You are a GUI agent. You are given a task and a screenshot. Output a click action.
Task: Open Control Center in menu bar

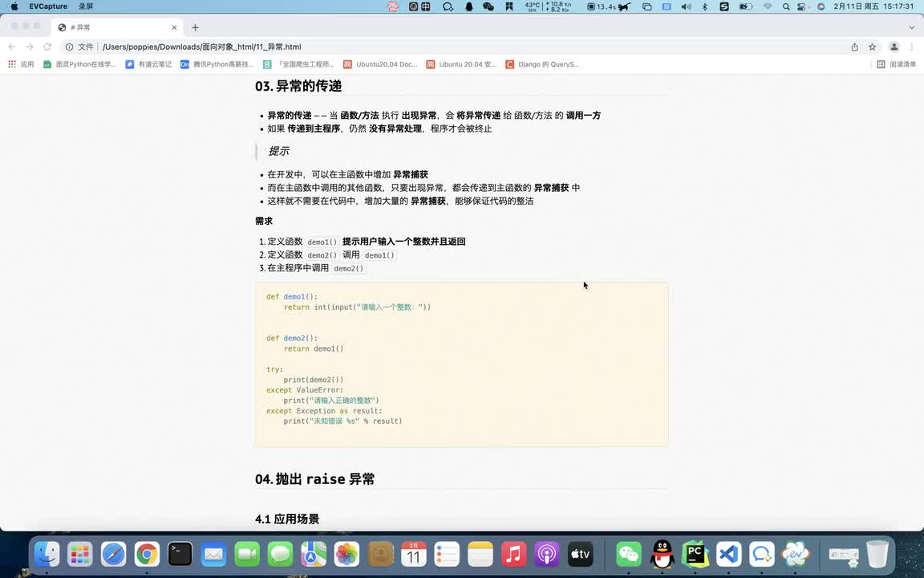(802, 6)
